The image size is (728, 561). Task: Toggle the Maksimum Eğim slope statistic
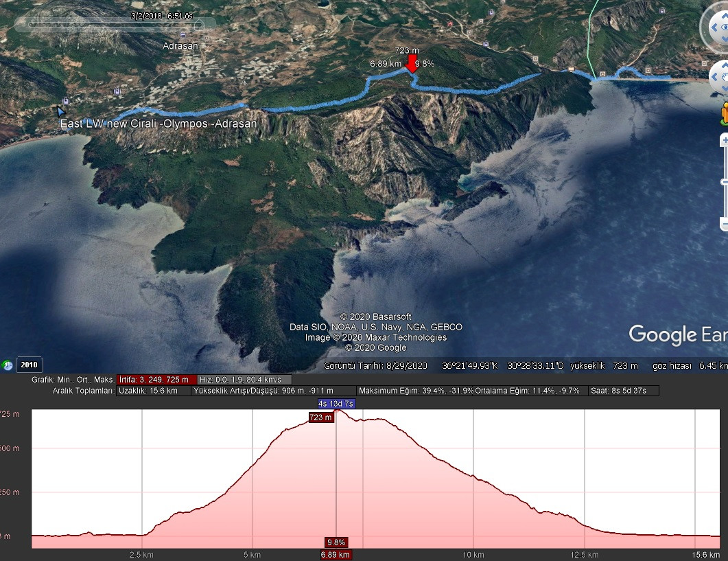coord(415,390)
